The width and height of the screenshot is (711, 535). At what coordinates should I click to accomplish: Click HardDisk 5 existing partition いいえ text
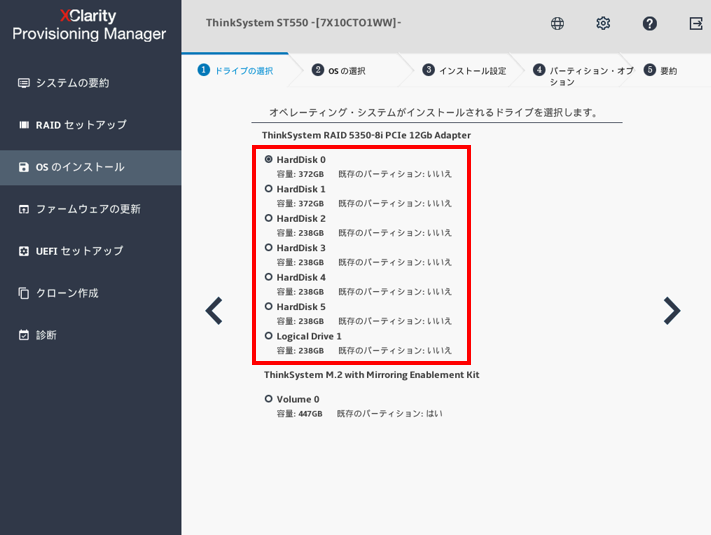(x=395, y=321)
